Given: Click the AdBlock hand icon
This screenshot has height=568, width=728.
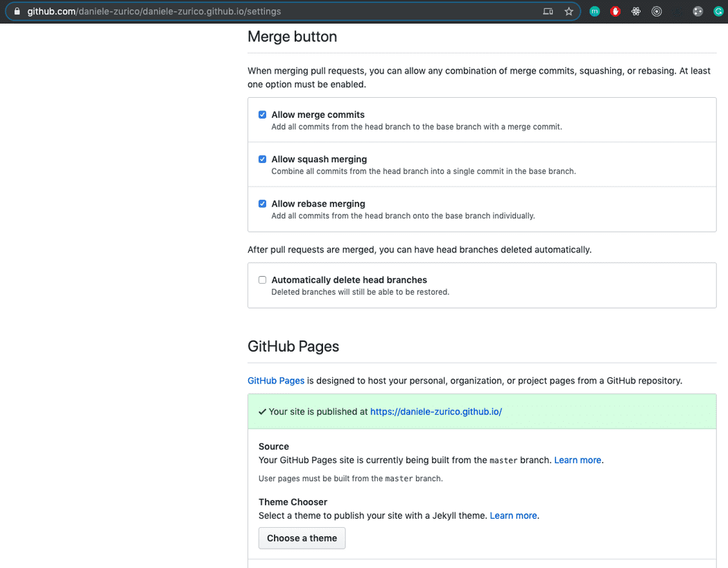Looking at the screenshot, I should coord(615,11).
